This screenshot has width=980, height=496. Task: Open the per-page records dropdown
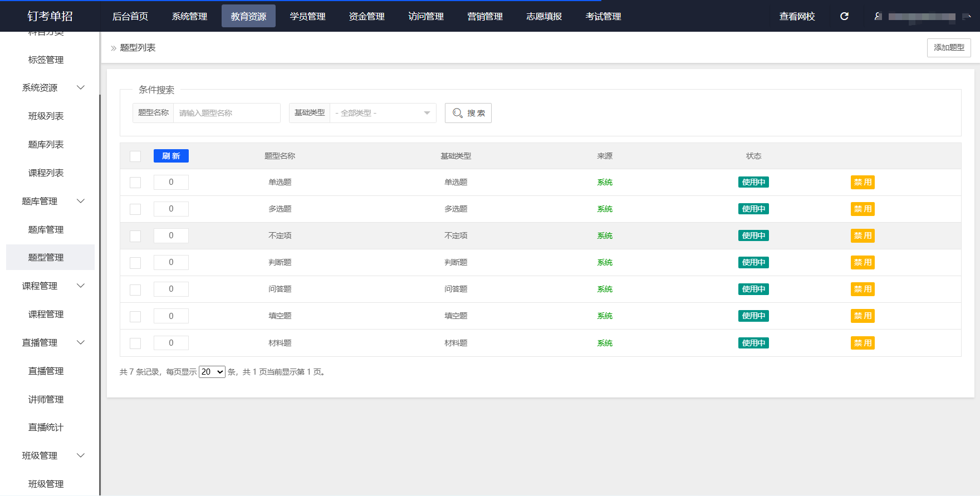tap(212, 372)
